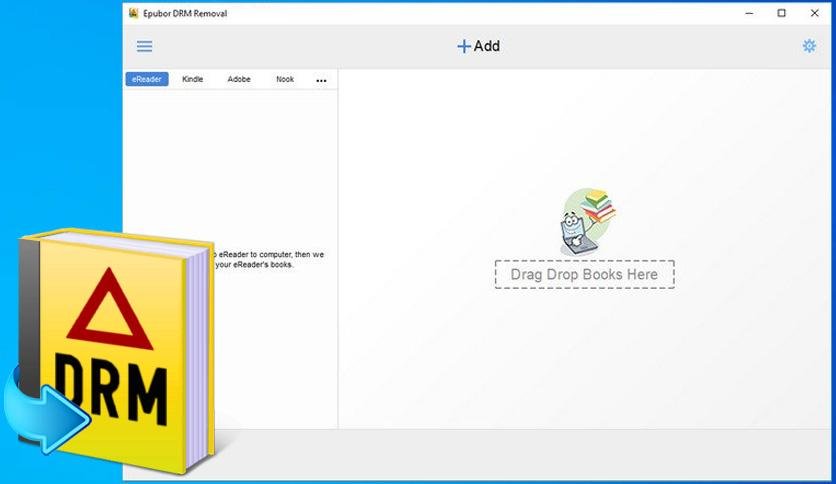Select the eReader tab
The height and width of the screenshot is (484, 836).
coord(147,79)
